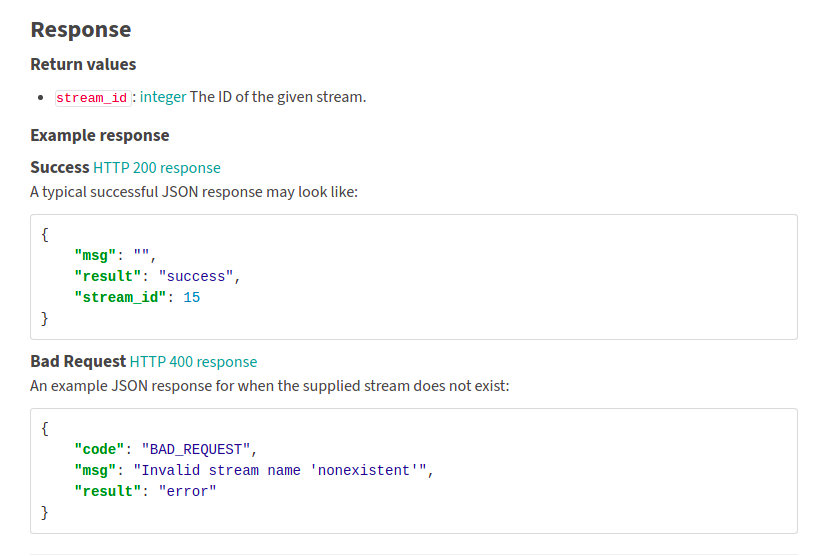Click the opening brace of success JSON block
Screen dimensions: 838x556
(x=45, y=235)
